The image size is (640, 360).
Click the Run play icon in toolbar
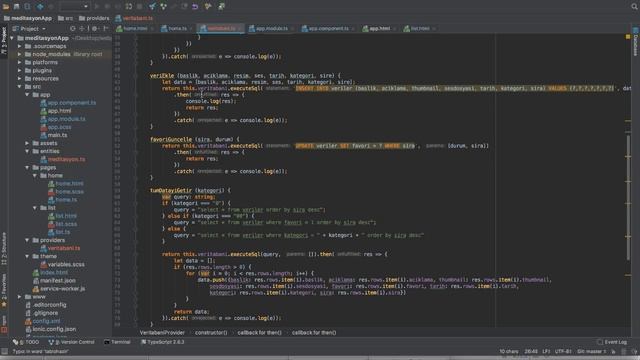[x=97, y=7]
